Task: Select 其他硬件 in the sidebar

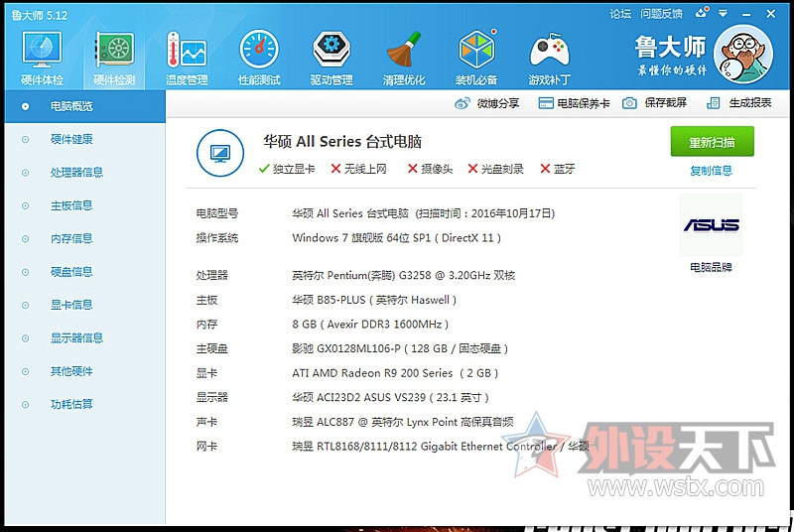Action: click(x=85, y=371)
